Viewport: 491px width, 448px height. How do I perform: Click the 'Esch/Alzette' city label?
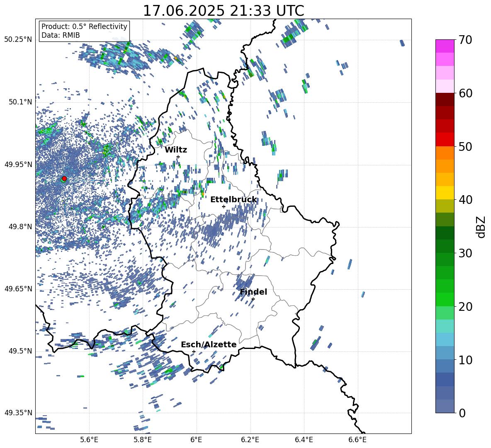(209, 344)
